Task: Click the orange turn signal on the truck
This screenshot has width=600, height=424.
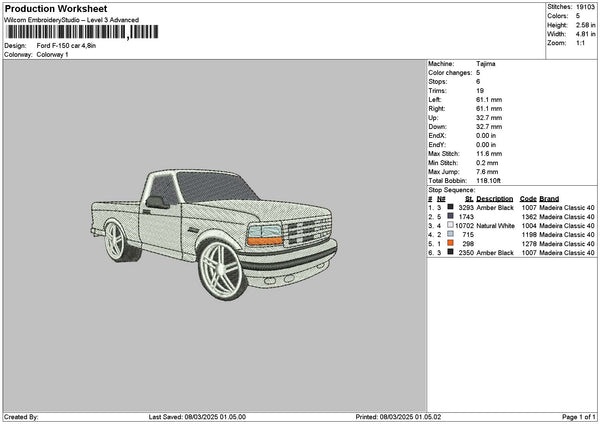Action: (264, 238)
